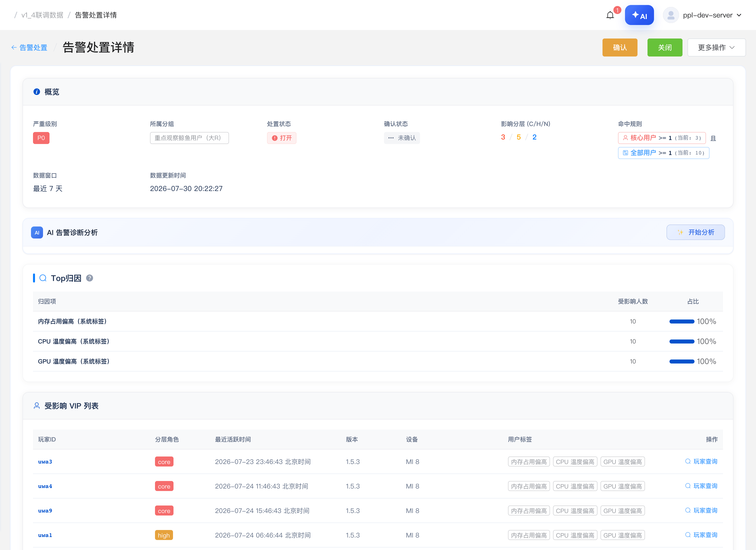The image size is (756, 550).
Task: Go to v1_4联调数据 breadcrumb
Action: [42, 15]
